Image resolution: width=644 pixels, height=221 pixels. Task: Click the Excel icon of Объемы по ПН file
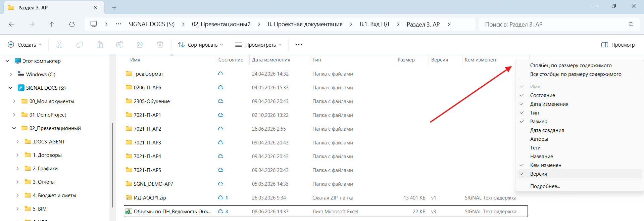129,211
